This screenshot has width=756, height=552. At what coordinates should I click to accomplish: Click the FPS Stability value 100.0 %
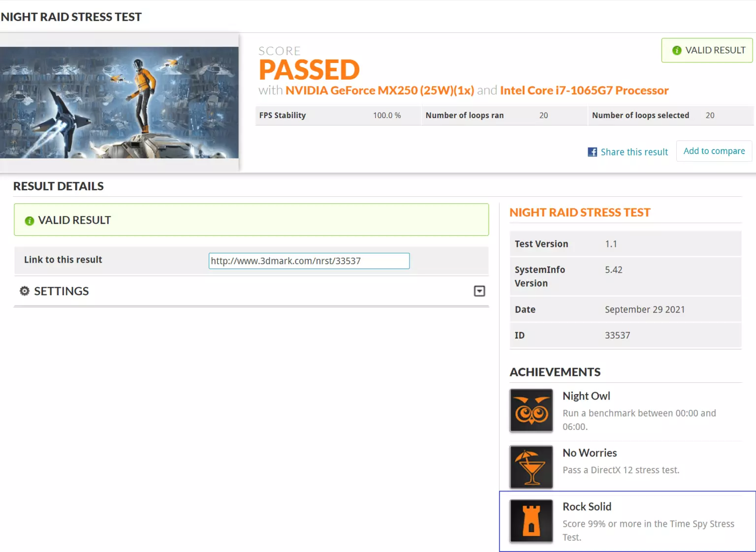point(387,115)
